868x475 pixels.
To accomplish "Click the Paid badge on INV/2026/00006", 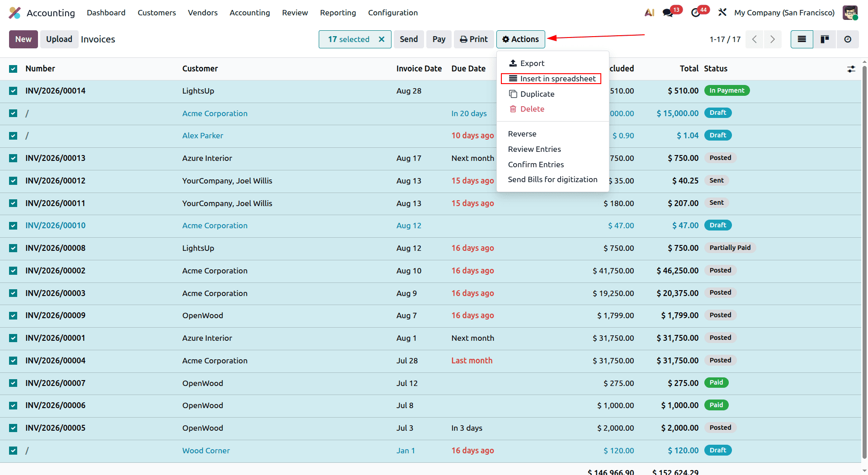I will tap(716, 405).
